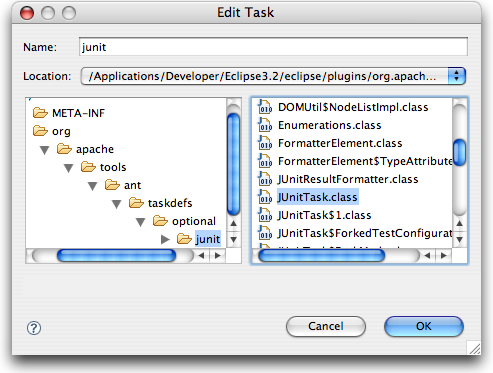
Task: Select JUnitTask$1.class file name
Action: pyautogui.click(x=324, y=215)
